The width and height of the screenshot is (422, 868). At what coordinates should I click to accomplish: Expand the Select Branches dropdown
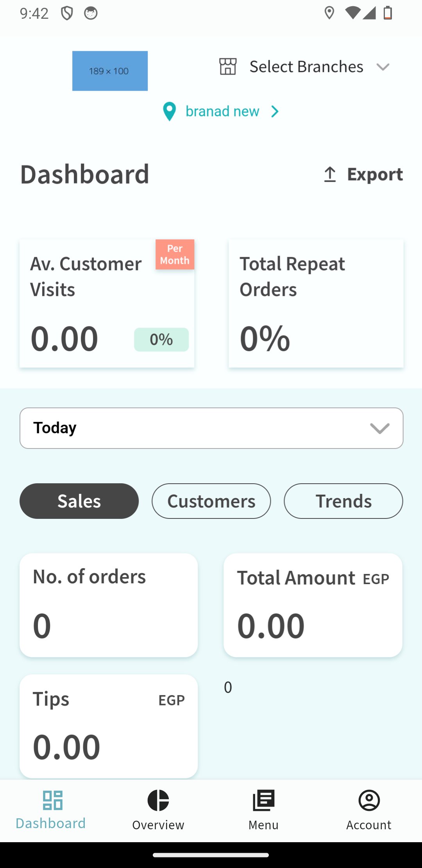pyautogui.click(x=383, y=66)
